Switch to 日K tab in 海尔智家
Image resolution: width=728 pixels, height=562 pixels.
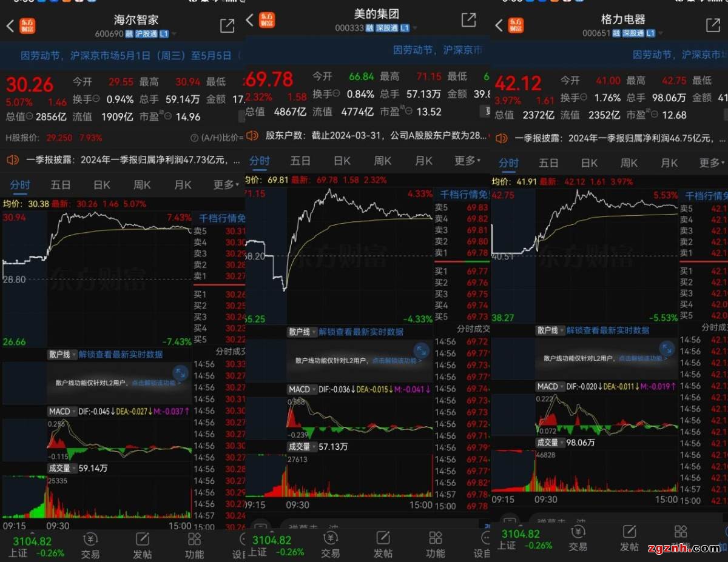click(x=101, y=185)
